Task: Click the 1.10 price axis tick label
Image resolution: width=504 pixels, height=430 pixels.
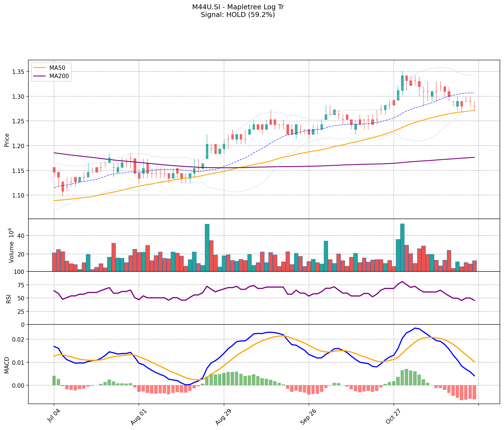Action: point(18,195)
